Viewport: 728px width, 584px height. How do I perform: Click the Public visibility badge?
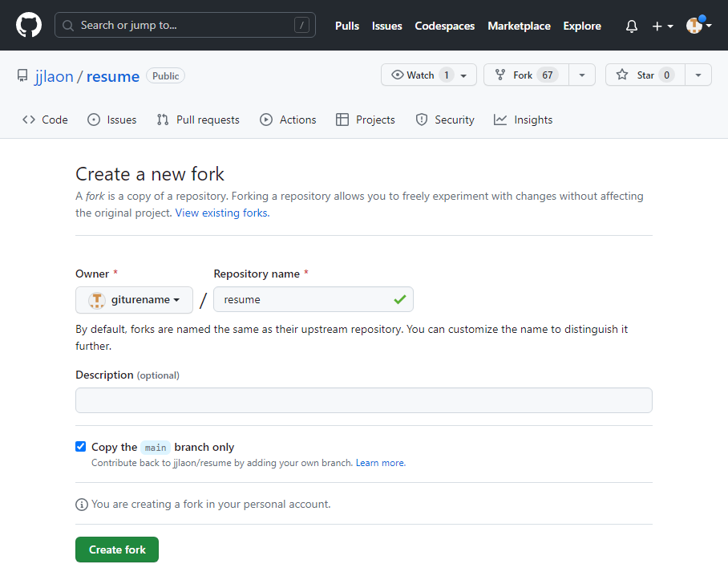pyautogui.click(x=165, y=75)
